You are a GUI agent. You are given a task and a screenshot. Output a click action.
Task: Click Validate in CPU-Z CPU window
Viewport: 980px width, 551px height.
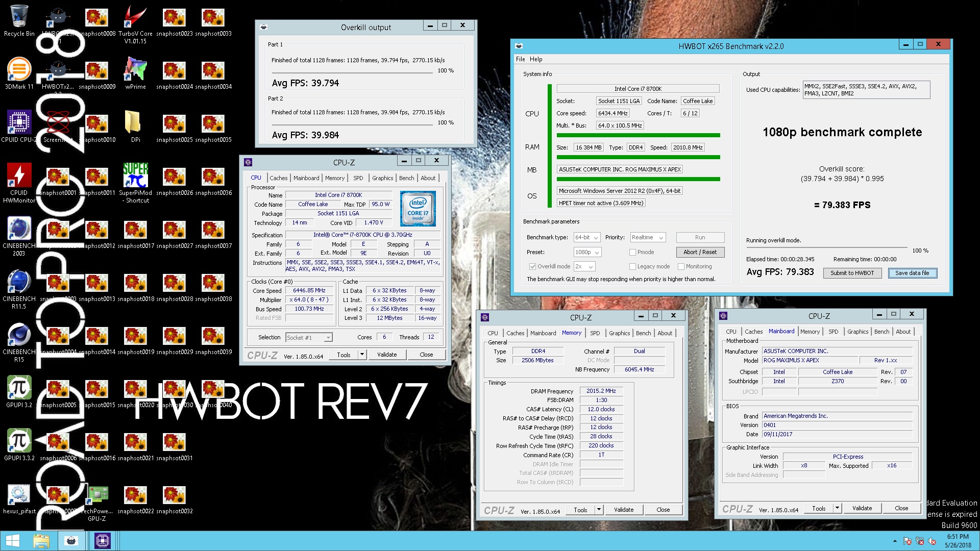click(387, 355)
